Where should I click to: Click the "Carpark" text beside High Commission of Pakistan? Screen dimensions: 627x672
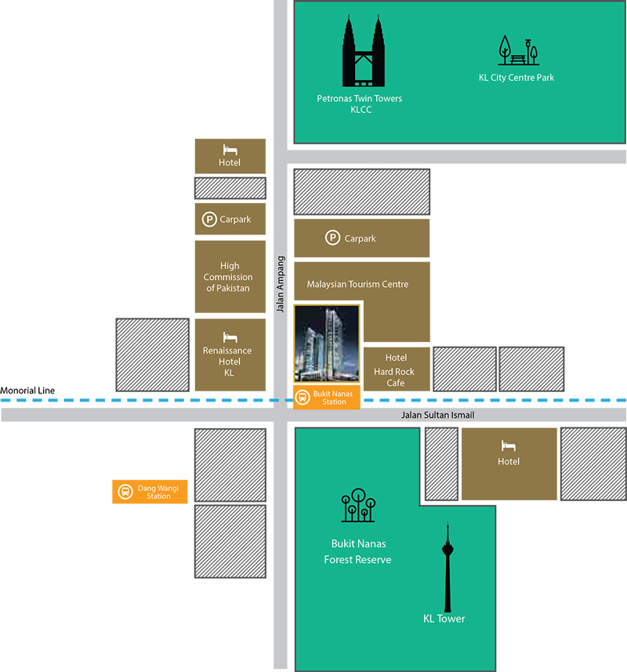coord(236,220)
